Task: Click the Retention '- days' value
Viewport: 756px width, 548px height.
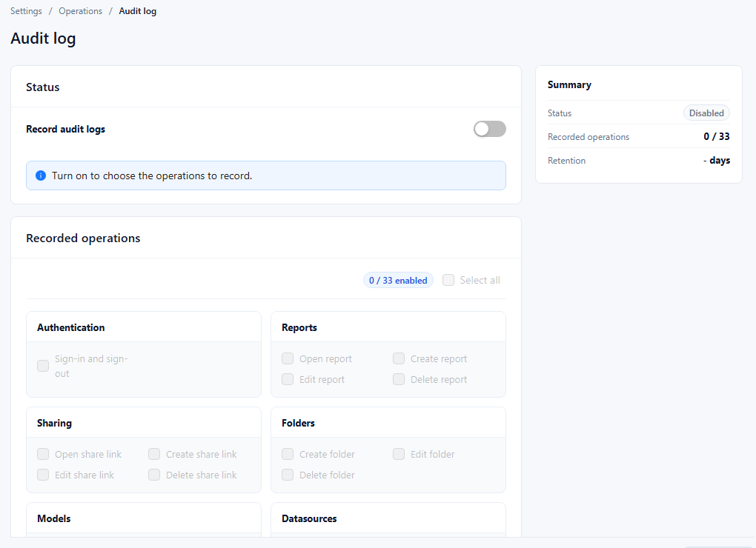Action: 717,161
